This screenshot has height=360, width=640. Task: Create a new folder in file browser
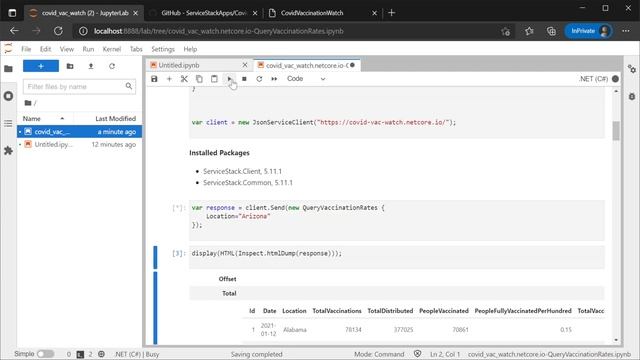click(x=70, y=66)
